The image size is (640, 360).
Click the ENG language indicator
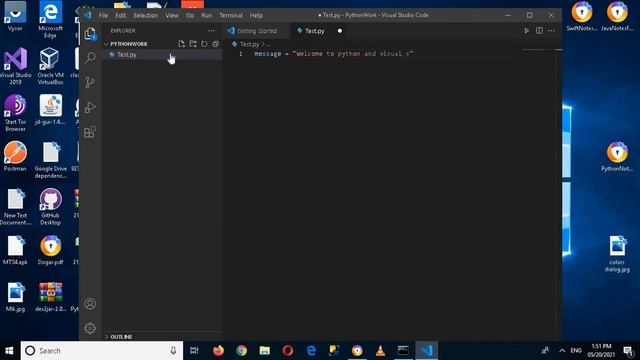tap(576, 351)
